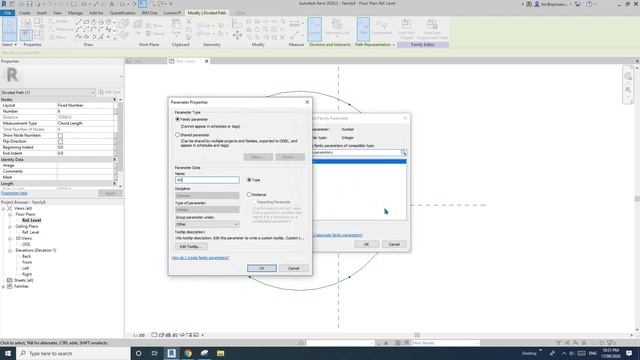Click the Windows search box
This screenshot has height=360, width=640.
[73, 353]
